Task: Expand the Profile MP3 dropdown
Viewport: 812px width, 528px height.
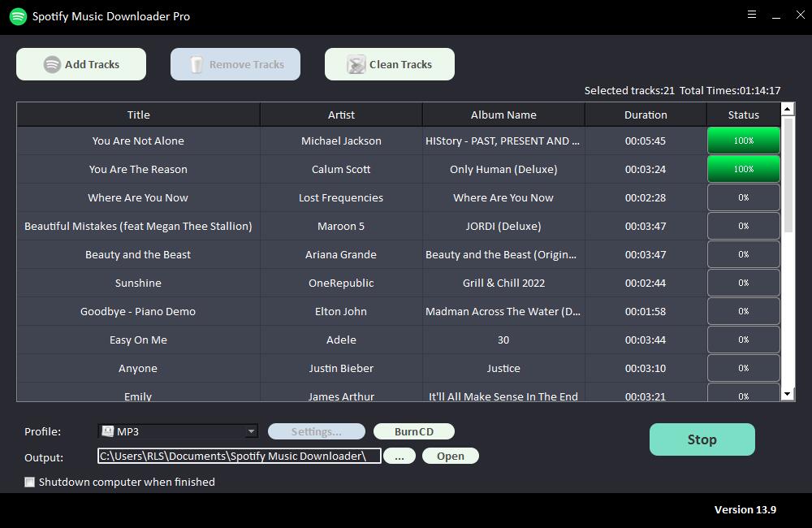Action: tap(251, 431)
